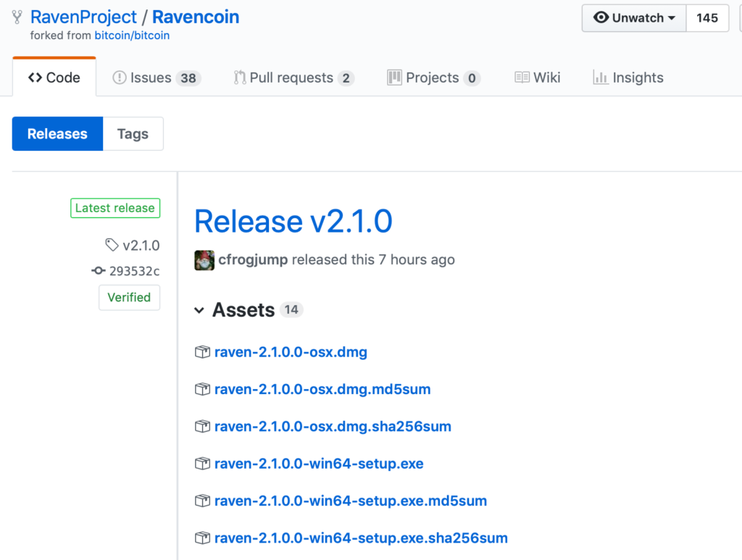The width and height of the screenshot is (742, 560).
Task: Download raven-2.1.0.0-osx.dmg.md5sum
Action: click(322, 389)
